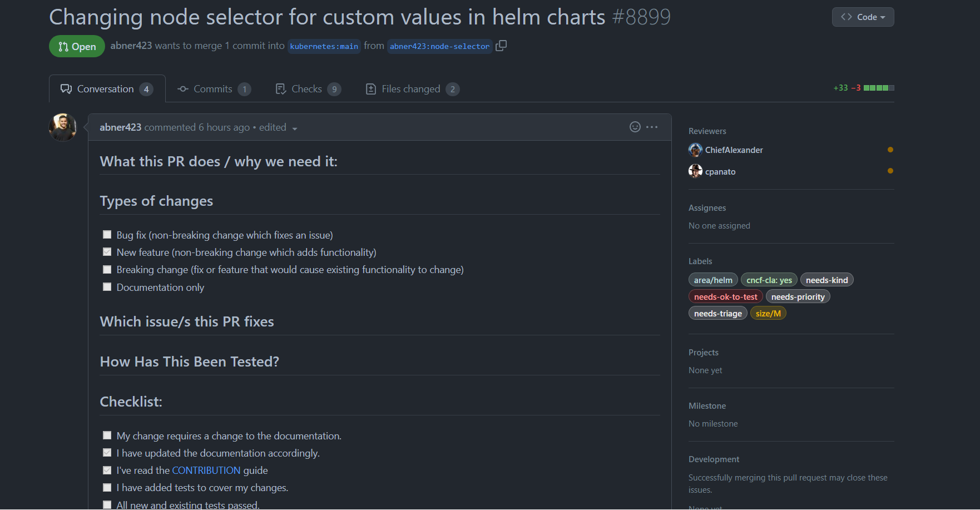Open the Code dropdown button
This screenshot has width=980, height=510.
pyautogui.click(x=863, y=17)
